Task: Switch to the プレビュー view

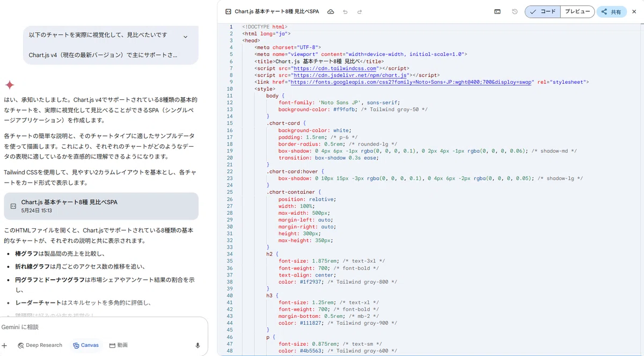Action: [577, 11]
